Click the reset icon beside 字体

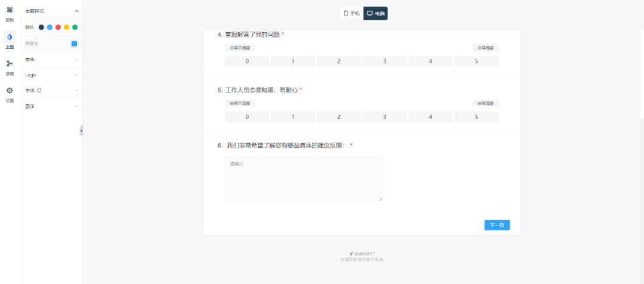pyautogui.click(x=39, y=91)
